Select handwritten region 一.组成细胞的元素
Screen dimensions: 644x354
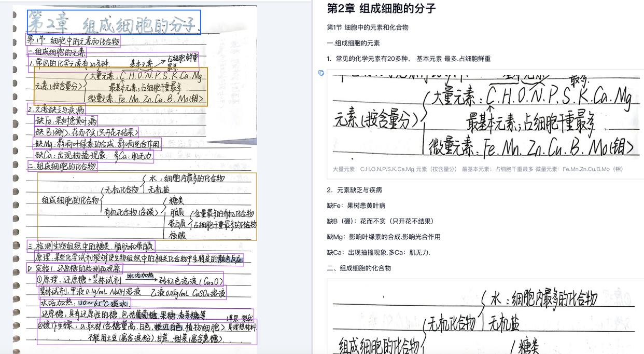click(x=57, y=52)
